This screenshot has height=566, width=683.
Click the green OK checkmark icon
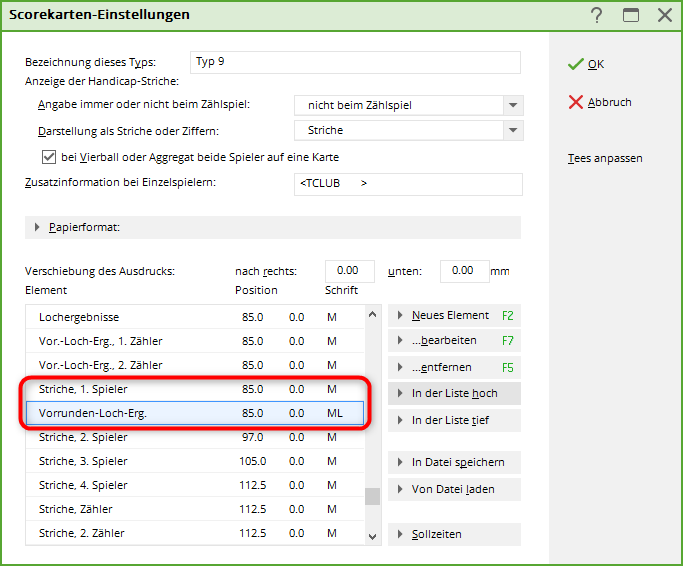[x=575, y=64]
